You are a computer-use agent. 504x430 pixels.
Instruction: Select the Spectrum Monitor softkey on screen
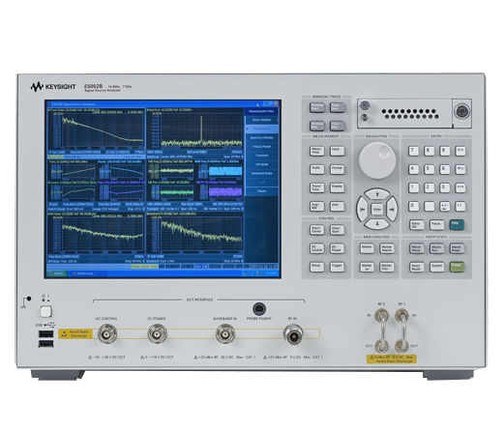tap(262, 137)
